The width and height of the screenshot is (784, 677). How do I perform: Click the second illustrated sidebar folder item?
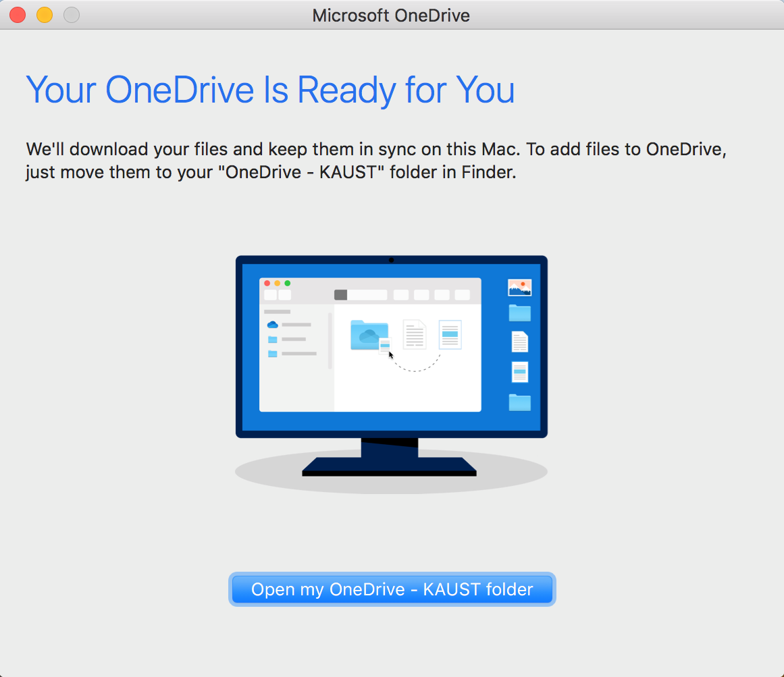[x=272, y=354]
